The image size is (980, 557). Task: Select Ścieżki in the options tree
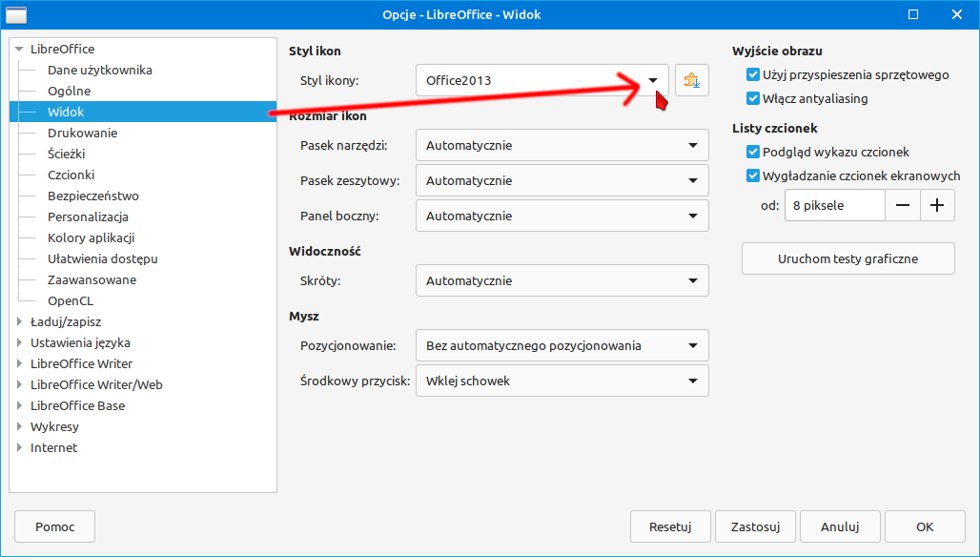(66, 154)
